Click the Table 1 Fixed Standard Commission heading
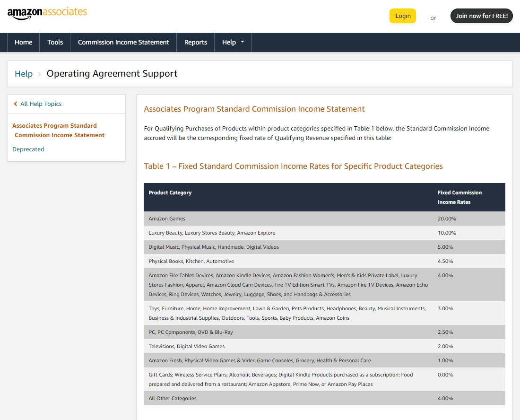Image resolution: width=520 pixels, height=420 pixels. pos(293,166)
